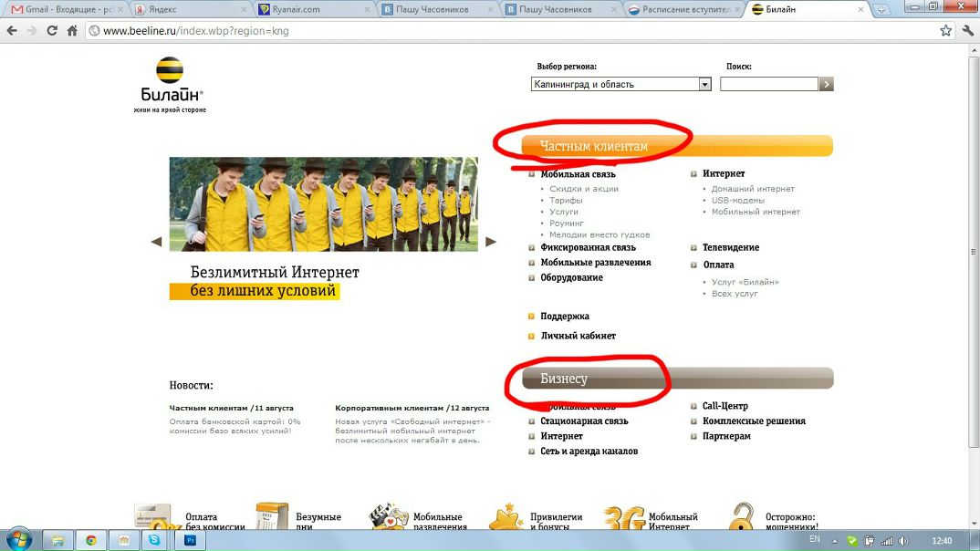The height and width of the screenshot is (551, 980).
Task: Open Скидки и акции link
Action: coord(584,189)
